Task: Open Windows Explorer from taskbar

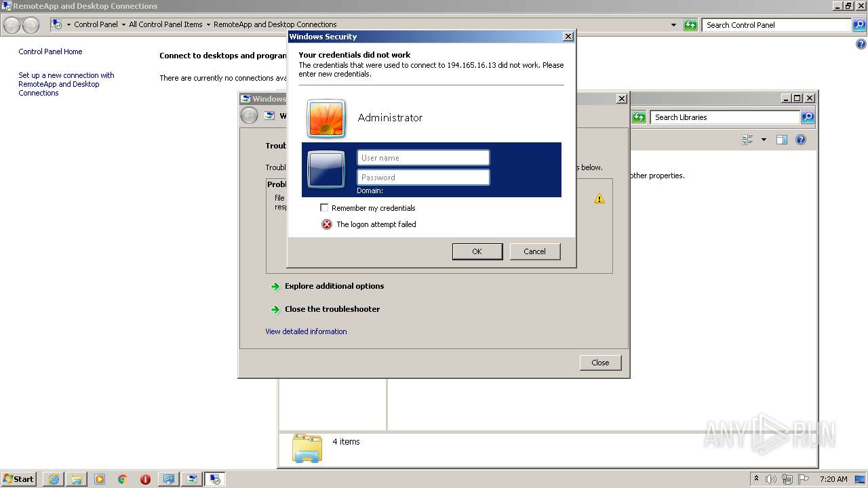Action: click(77, 479)
